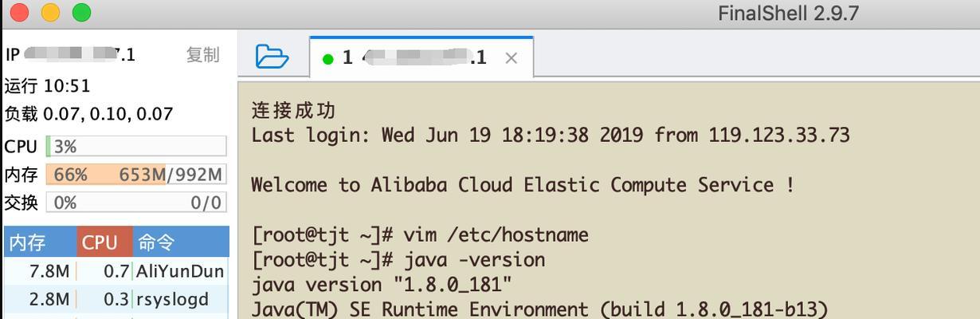Click the macOS yellow minimize button
This screenshot has height=319, width=980.
(x=50, y=12)
